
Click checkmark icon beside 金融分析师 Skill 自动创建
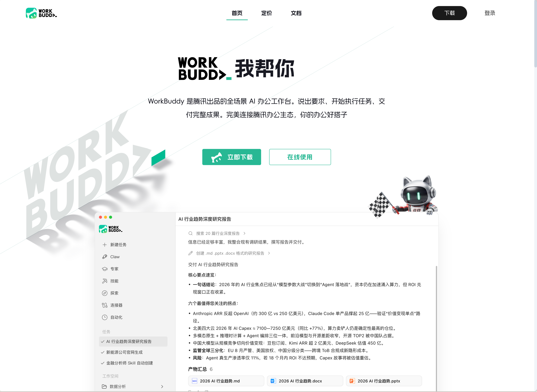point(103,363)
